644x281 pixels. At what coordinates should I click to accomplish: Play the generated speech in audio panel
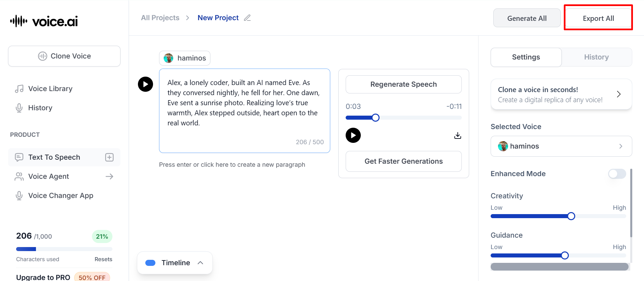point(353,135)
